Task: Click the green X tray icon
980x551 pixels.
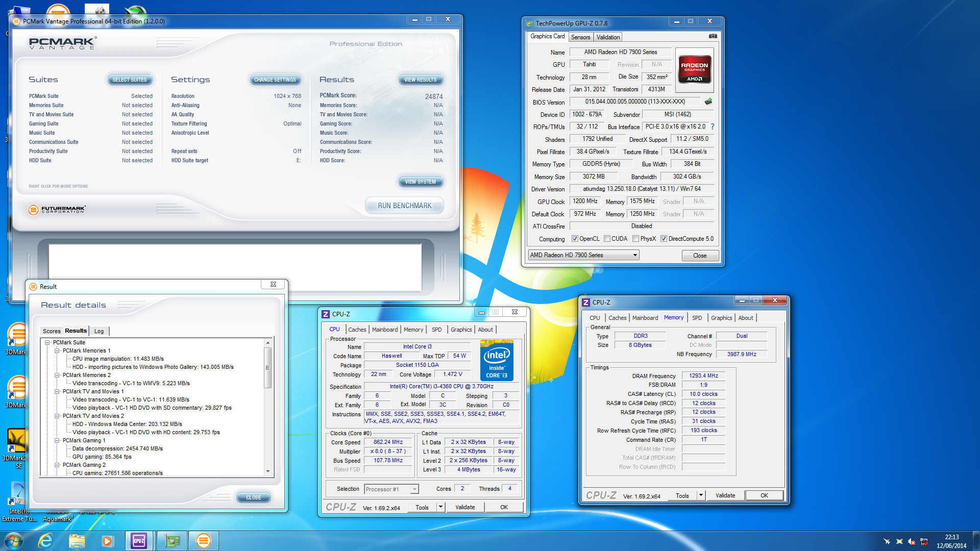Action: coord(899,541)
